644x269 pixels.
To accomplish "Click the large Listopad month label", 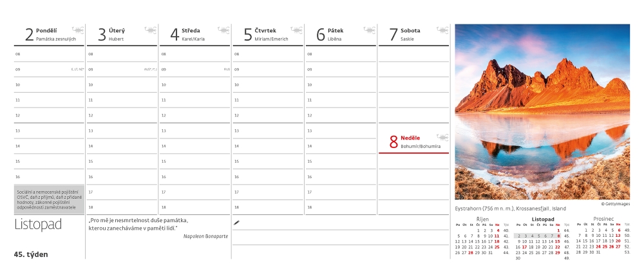I will (37, 225).
